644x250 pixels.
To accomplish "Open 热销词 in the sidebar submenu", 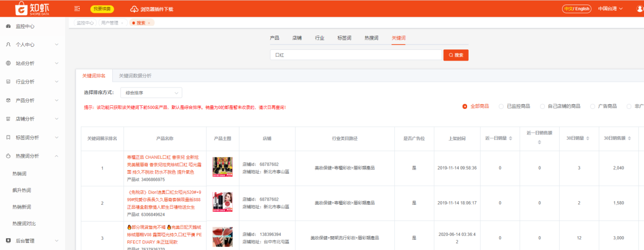I will [x=19, y=174].
